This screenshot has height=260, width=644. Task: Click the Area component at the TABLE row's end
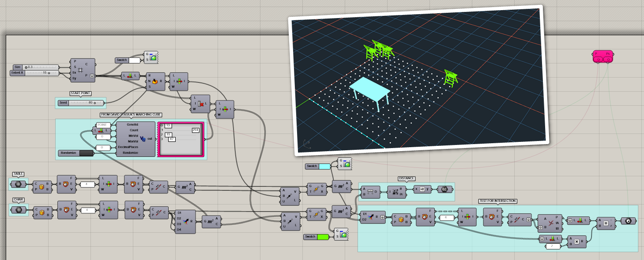tap(185, 187)
